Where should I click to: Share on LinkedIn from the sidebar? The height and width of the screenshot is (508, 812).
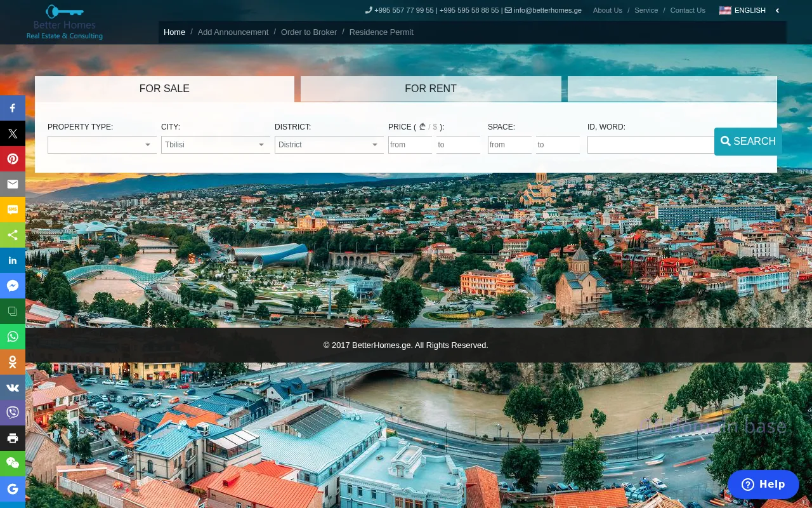tap(13, 260)
